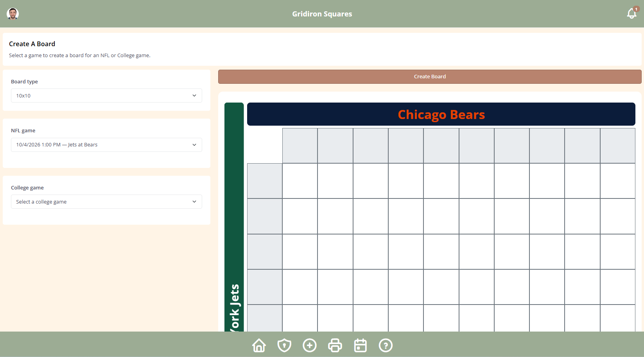Expand the NFL game Jets at Bears dropdown

[x=106, y=145]
